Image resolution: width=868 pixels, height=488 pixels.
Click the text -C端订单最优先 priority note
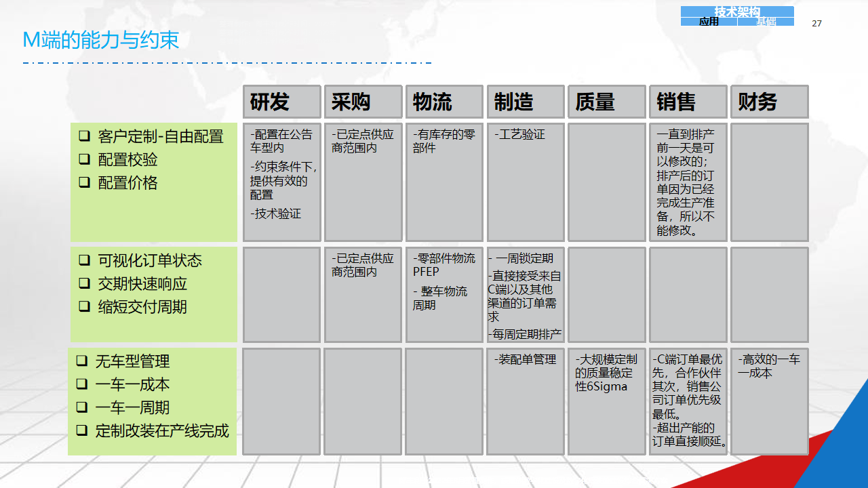688,386
